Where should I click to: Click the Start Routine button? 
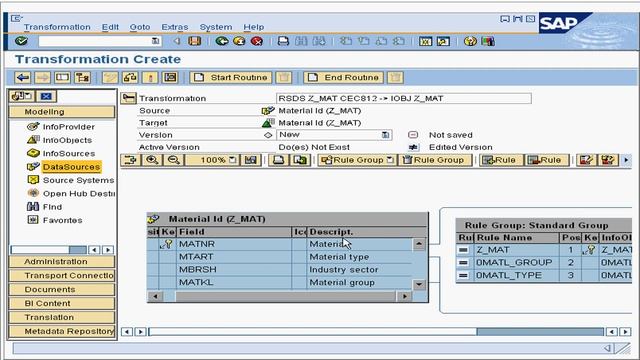coord(231,78)
